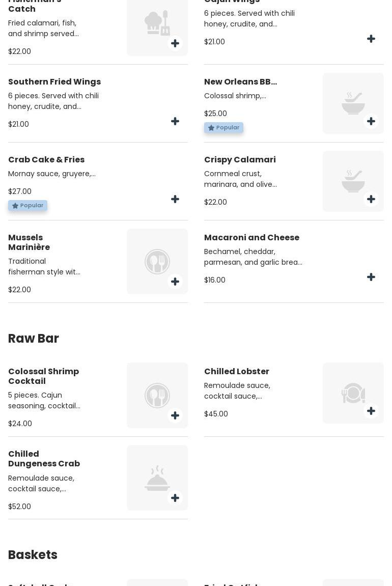This screenshot has height=586, width=392.
Task: Add Chilled Lobster plus icon
Action: tap(371, 411)
